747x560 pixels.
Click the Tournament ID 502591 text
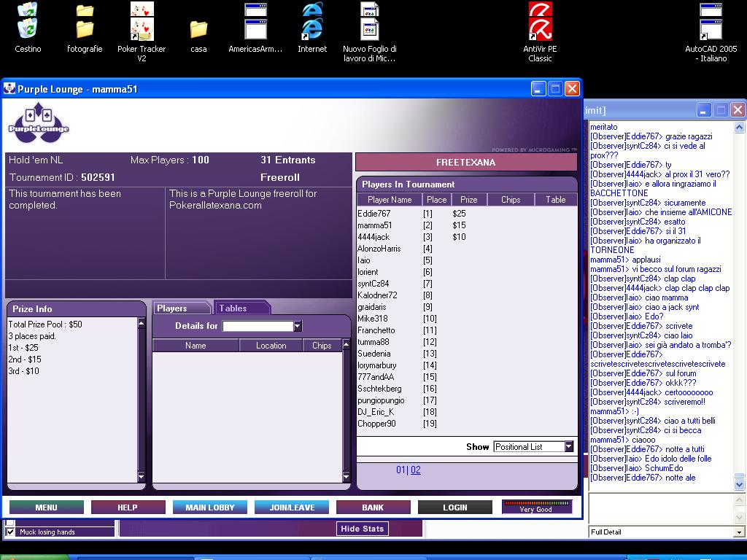(x=63, y=178)
